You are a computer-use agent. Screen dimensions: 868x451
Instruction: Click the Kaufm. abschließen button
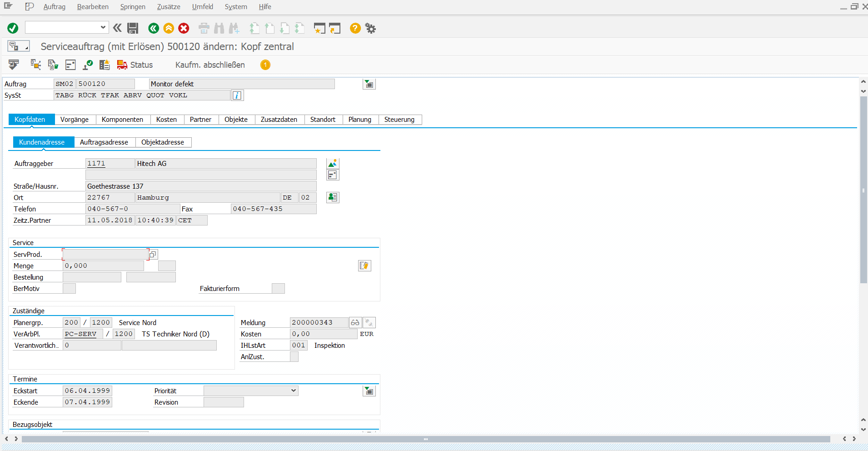tap(210, 65)
